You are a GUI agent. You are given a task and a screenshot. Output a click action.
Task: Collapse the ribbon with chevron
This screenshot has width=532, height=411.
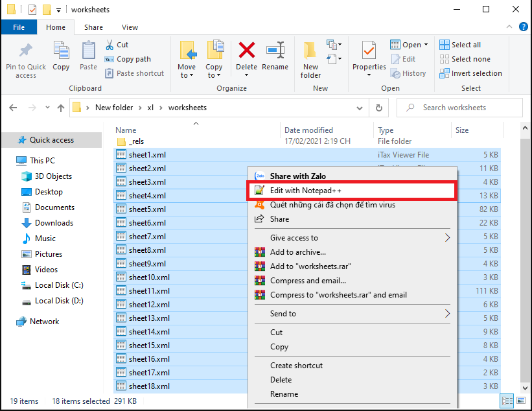click(509, 27)
